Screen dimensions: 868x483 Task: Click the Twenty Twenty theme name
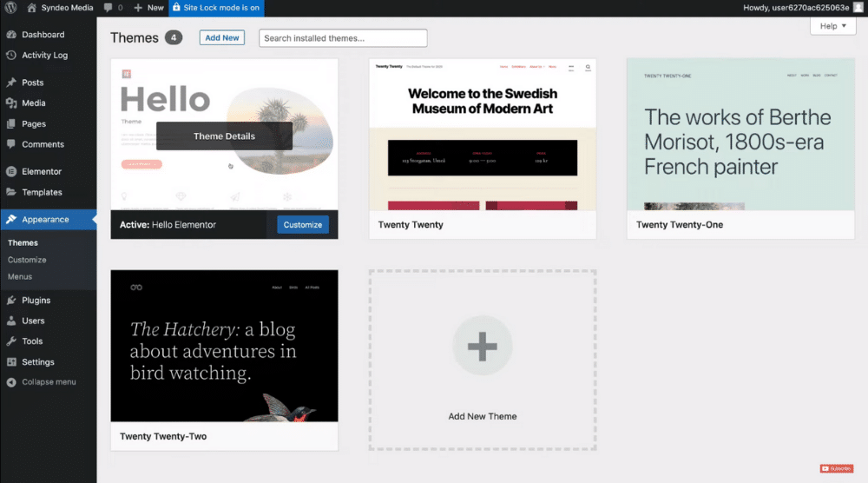411,225
